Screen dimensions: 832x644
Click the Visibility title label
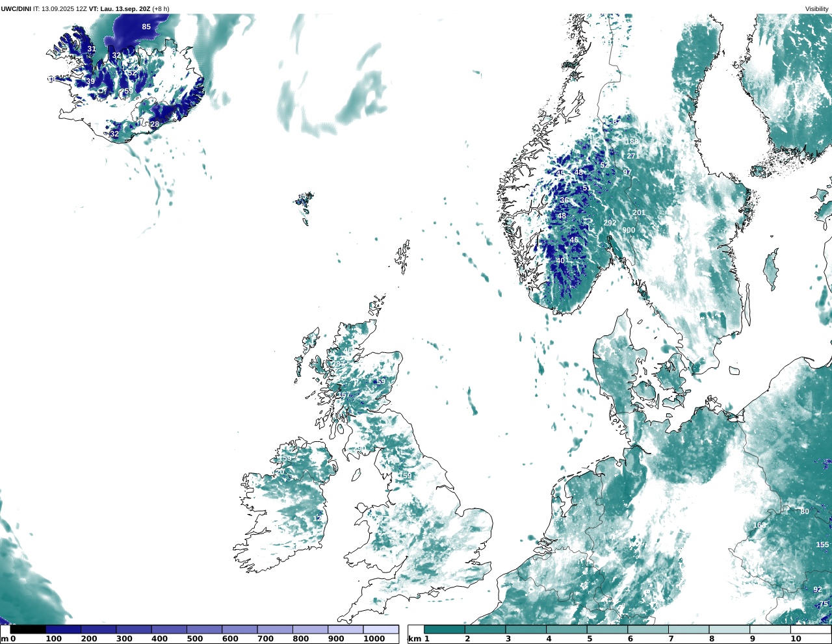click(x=817, y=8)
